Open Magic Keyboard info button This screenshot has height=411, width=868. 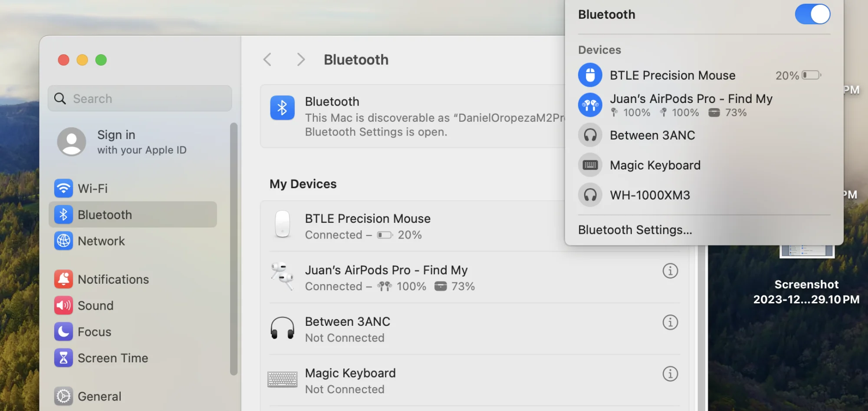670,374
